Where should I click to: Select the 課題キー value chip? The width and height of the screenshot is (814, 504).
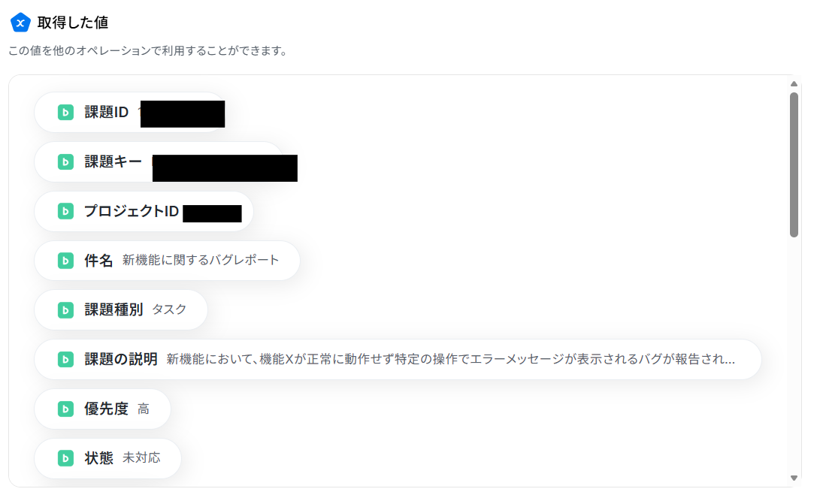click(159, 162)
